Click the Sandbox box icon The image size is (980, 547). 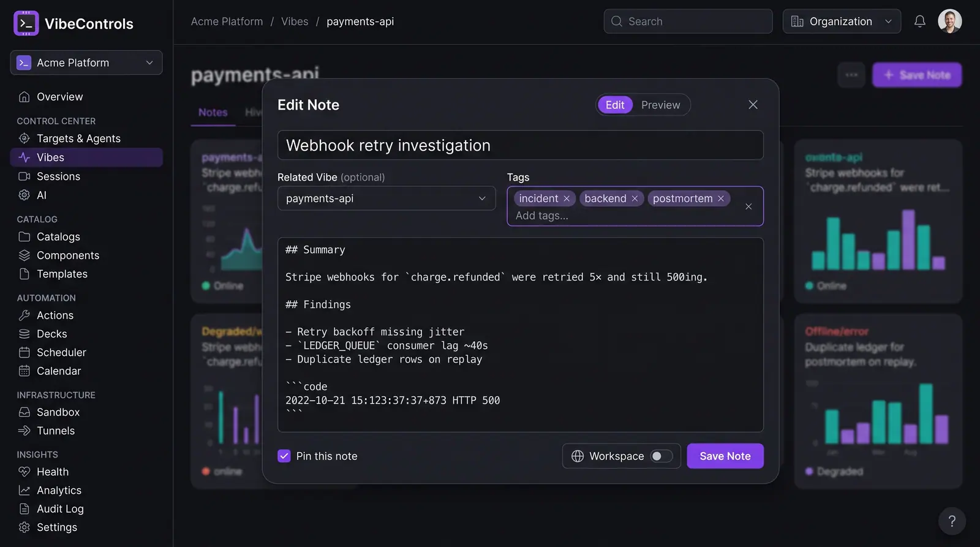(x=24, y=412)
